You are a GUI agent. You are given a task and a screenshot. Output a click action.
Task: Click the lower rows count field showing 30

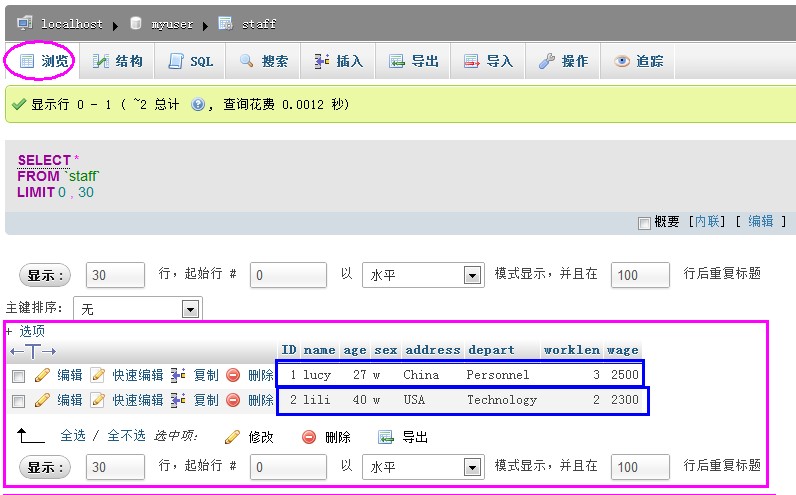coord(115,467)
